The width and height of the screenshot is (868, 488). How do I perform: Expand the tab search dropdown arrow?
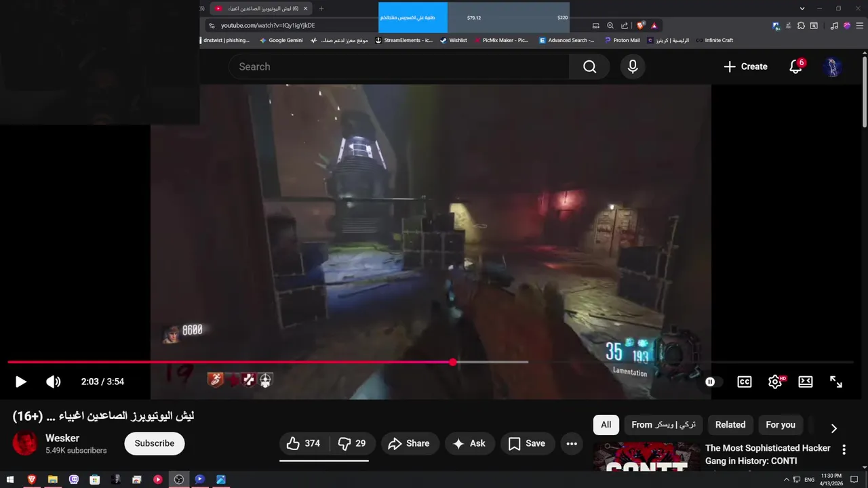pyautogui.click(x=802, y=9)
